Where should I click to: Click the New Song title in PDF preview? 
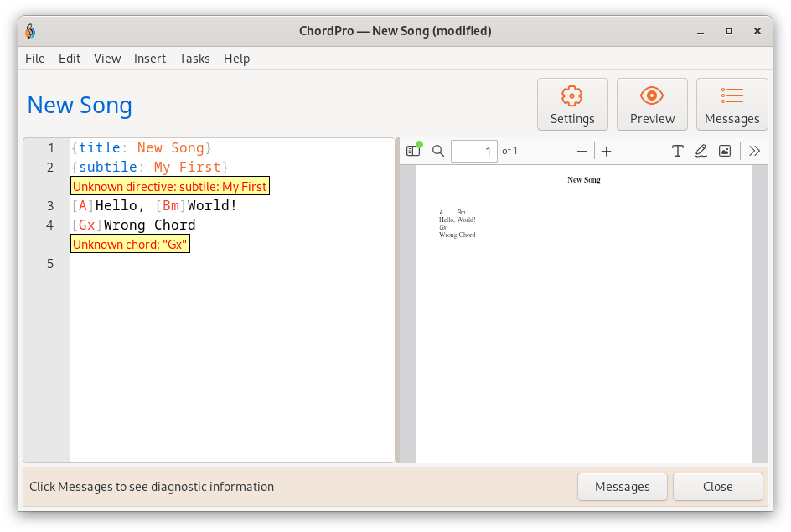click(584, 180)
